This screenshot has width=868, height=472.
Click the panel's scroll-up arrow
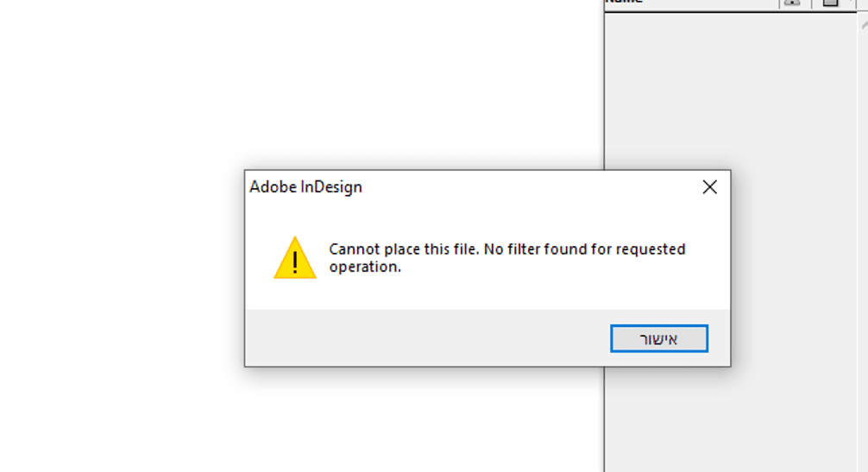[x=865, y=25]
